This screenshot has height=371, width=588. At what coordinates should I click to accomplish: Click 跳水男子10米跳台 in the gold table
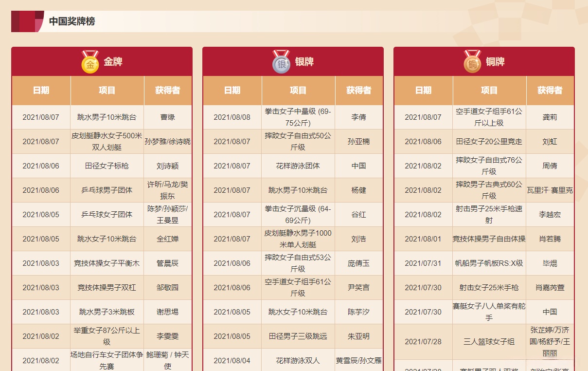coord(107,117)
